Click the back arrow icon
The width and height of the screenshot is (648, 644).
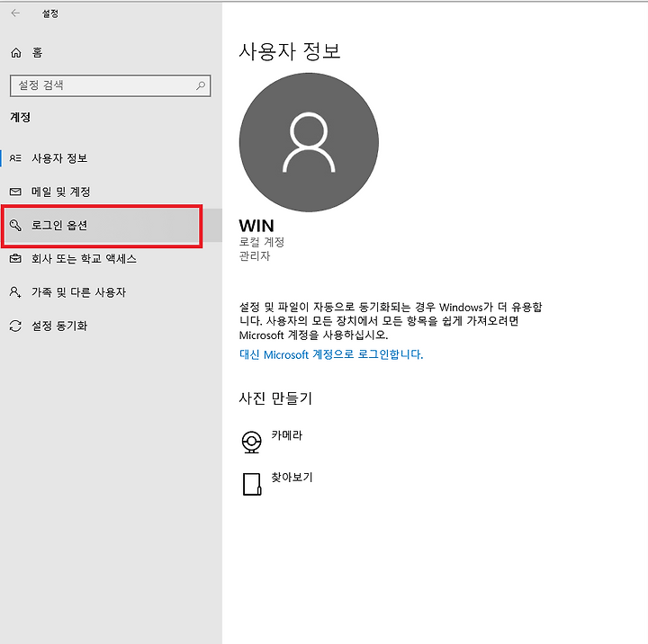tap(15, 13)
